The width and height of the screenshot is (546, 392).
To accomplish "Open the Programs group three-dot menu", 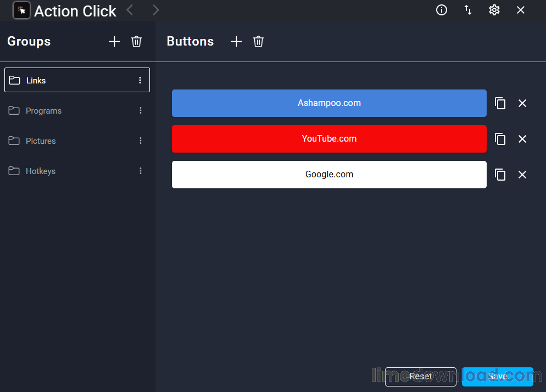I will 140,110.
